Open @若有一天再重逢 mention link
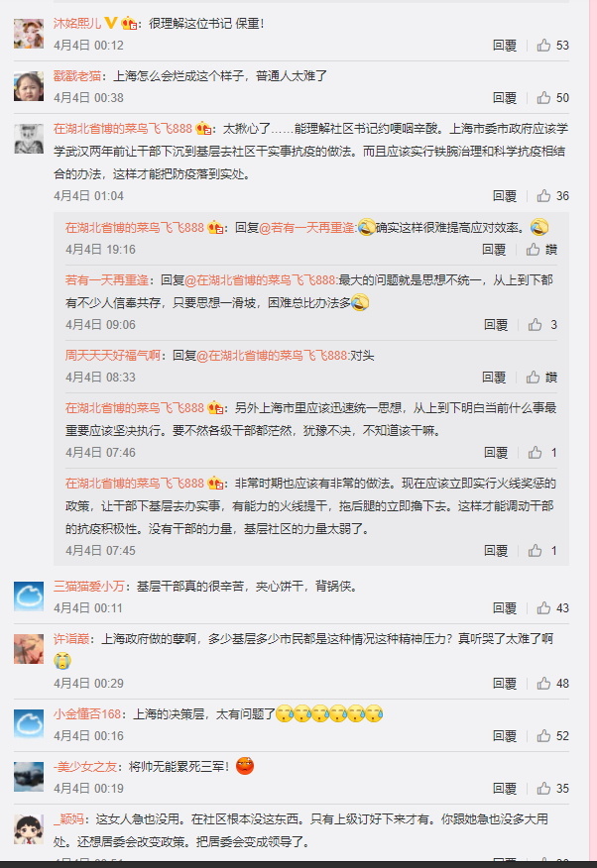The height and width of the screenshot is (868, 597). pos(308,228)
